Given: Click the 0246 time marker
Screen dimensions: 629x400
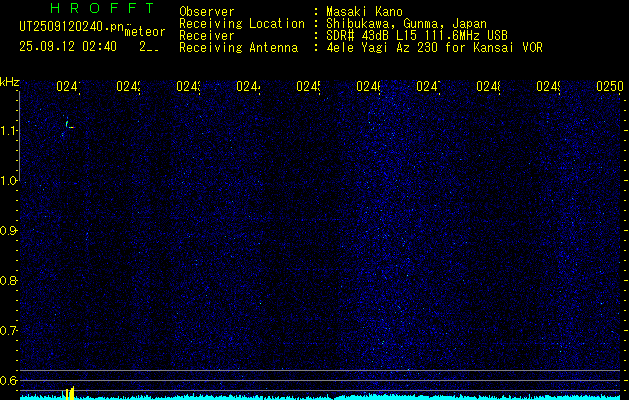Looking at the screenshot, I should 369,86.
